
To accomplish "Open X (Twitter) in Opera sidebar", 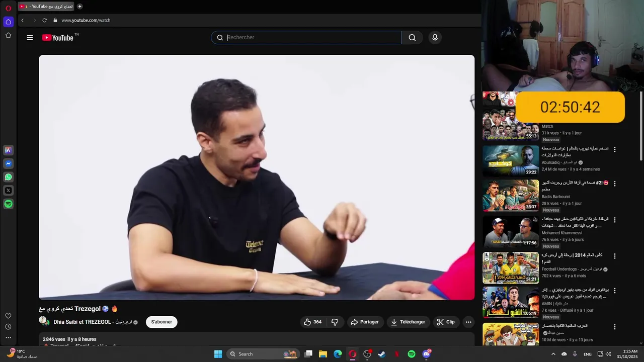I will [x=8, y=191].
